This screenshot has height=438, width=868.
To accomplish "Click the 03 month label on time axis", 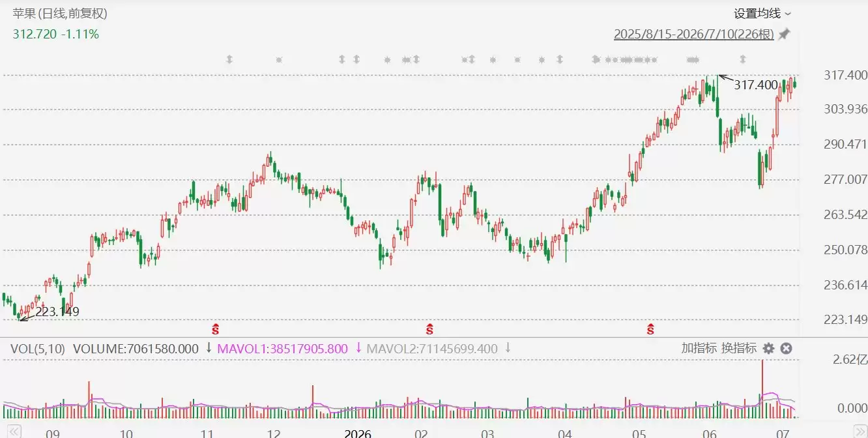I will pyautogui.click(x=487, y=433).
